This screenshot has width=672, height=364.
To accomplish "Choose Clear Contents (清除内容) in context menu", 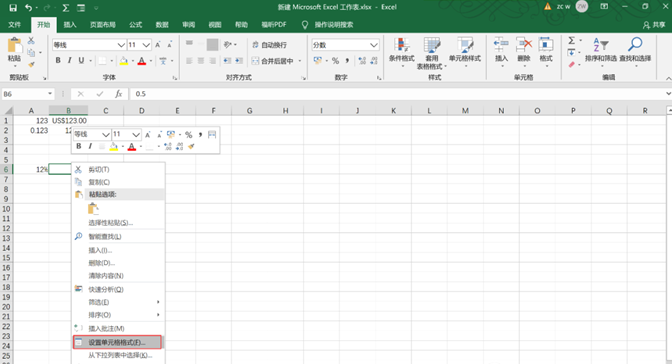I will [x=118, y=276].
